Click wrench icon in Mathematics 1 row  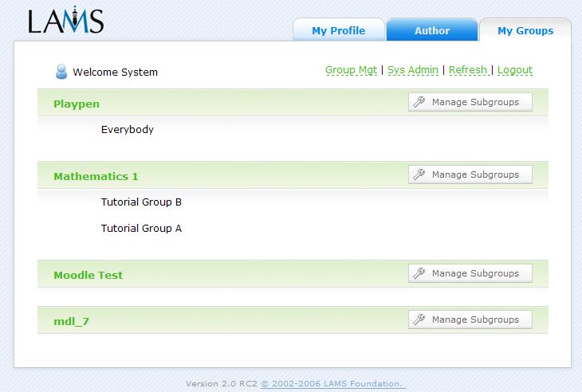(419, 174)
